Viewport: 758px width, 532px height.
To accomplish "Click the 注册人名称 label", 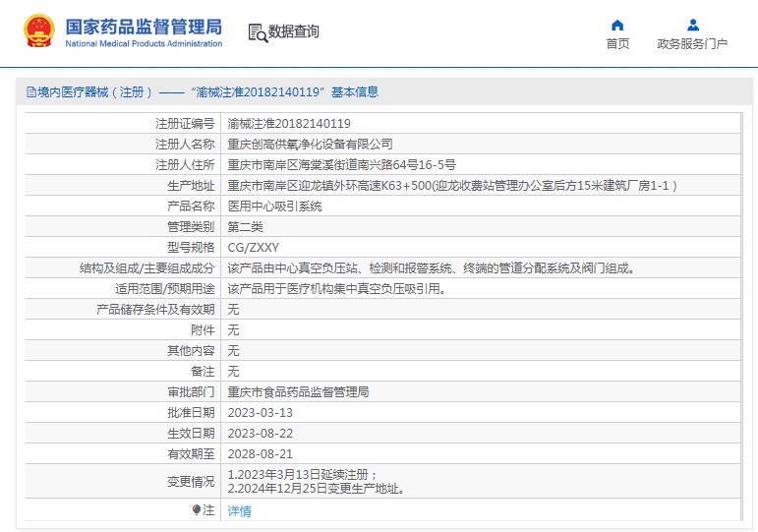I will [x=185, y=145].
